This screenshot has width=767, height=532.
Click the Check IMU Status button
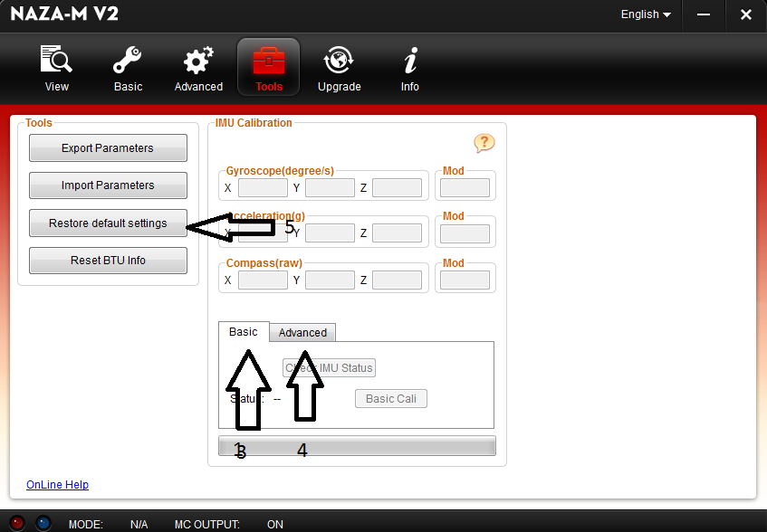[x=330, y=368]
